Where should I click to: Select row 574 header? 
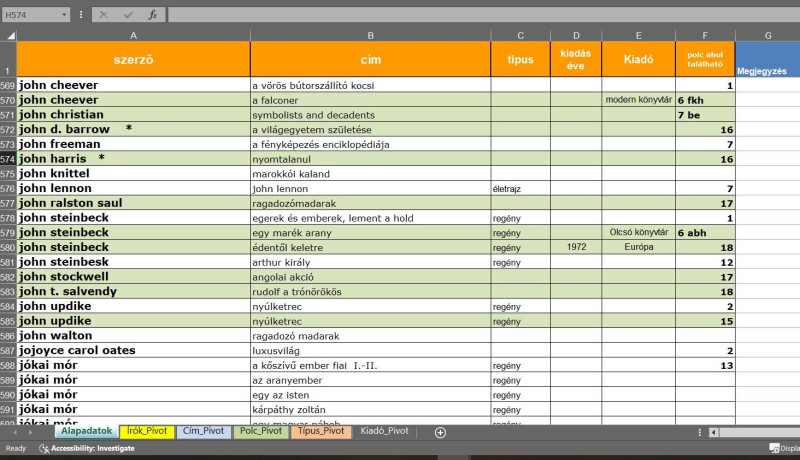[8, 159]
